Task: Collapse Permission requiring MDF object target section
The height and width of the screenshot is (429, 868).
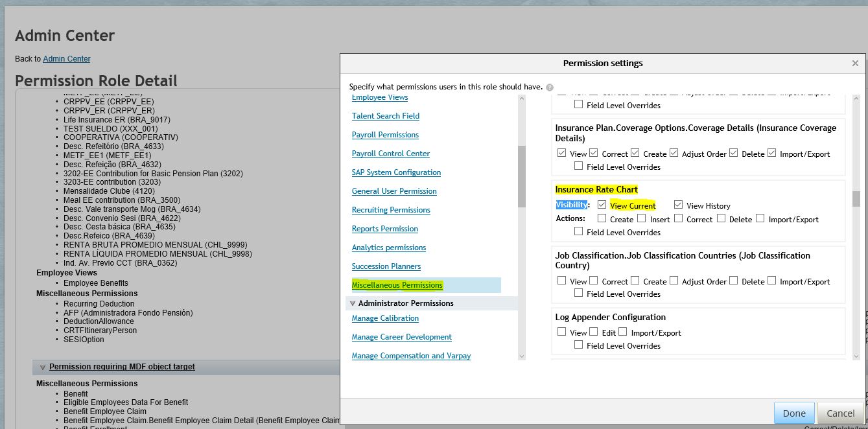Action: pos(43,367)
